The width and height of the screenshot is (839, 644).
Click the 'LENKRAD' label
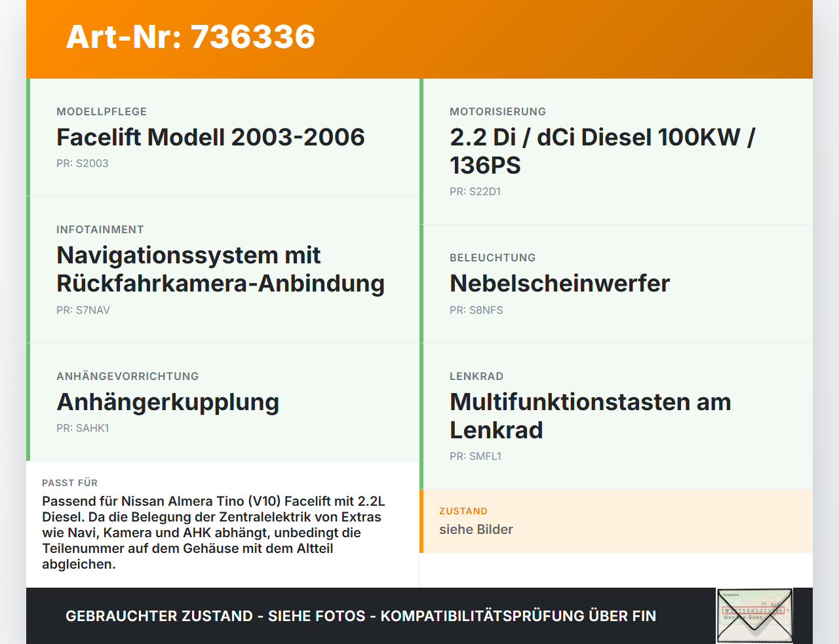point(477,376)
